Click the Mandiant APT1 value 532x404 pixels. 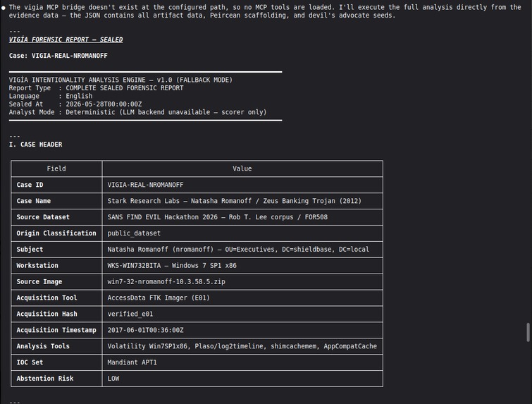(x=132, y=362)
